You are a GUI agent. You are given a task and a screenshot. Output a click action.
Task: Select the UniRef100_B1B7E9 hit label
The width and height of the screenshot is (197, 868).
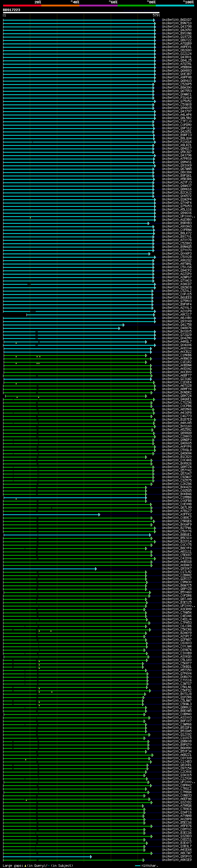pos(177,420)
